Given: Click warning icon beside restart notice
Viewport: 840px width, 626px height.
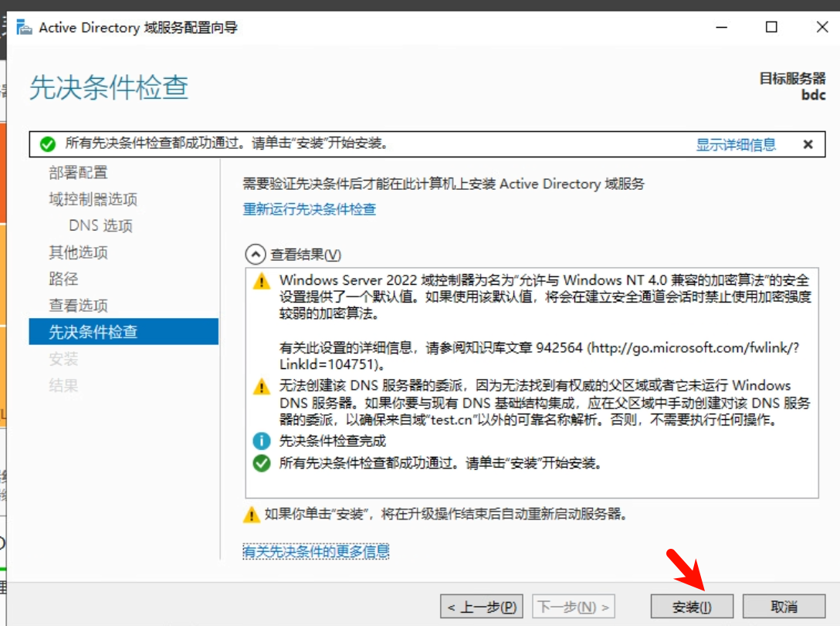Looking at the screenshot, I should click(x=251, y=514).
